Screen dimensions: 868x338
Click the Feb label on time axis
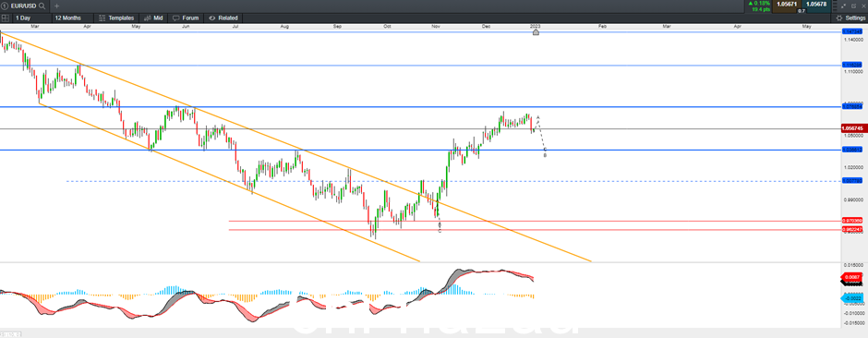point(602,26)
